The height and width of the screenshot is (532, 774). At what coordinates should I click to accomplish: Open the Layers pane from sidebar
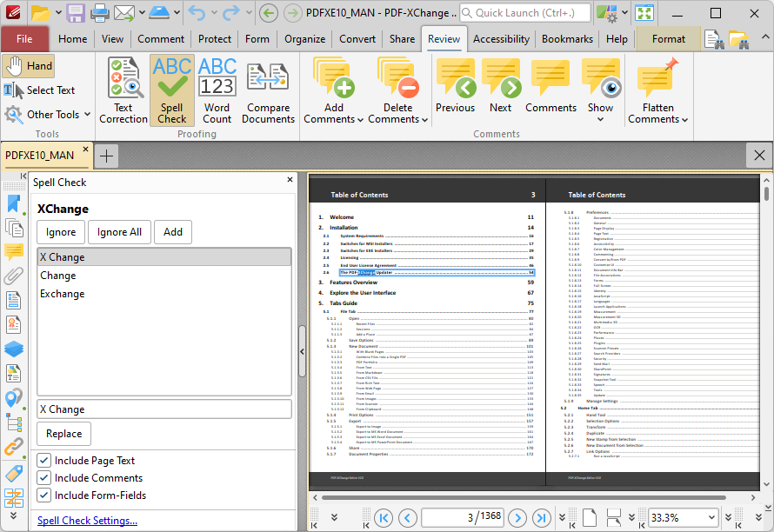click(14, 349)
